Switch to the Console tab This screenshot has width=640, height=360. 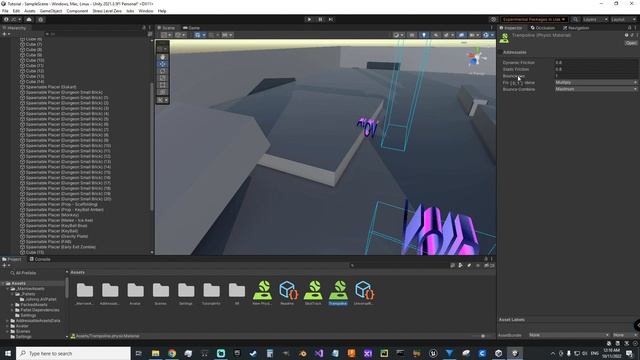[40, 259]
